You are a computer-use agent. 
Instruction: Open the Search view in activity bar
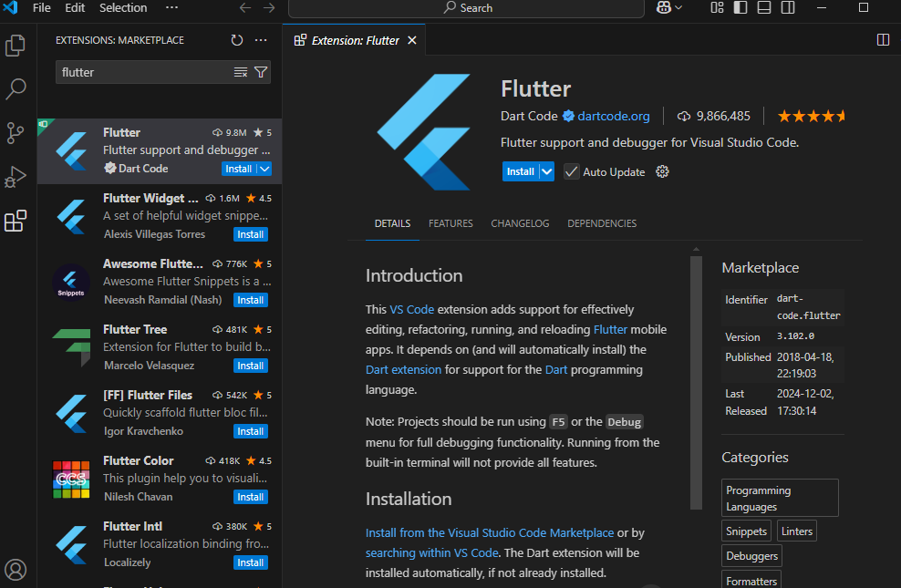16,89
